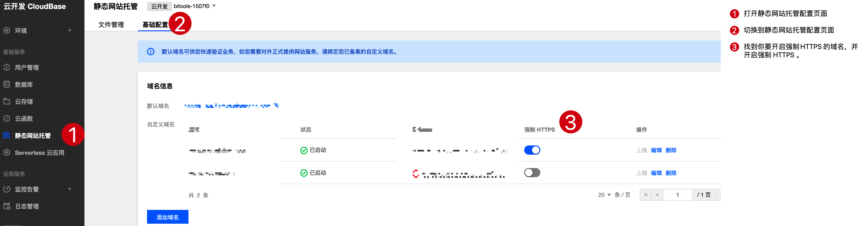The height and width of the screenshot is (226, 868).
Task: Disable 强制 HTTPS for the first domain
Action: 532,150
